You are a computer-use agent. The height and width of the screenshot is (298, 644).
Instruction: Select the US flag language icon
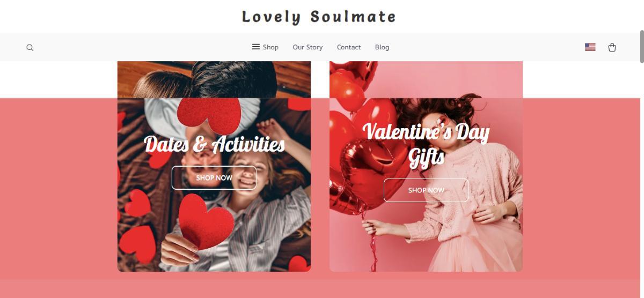click(x=590, y=47)
